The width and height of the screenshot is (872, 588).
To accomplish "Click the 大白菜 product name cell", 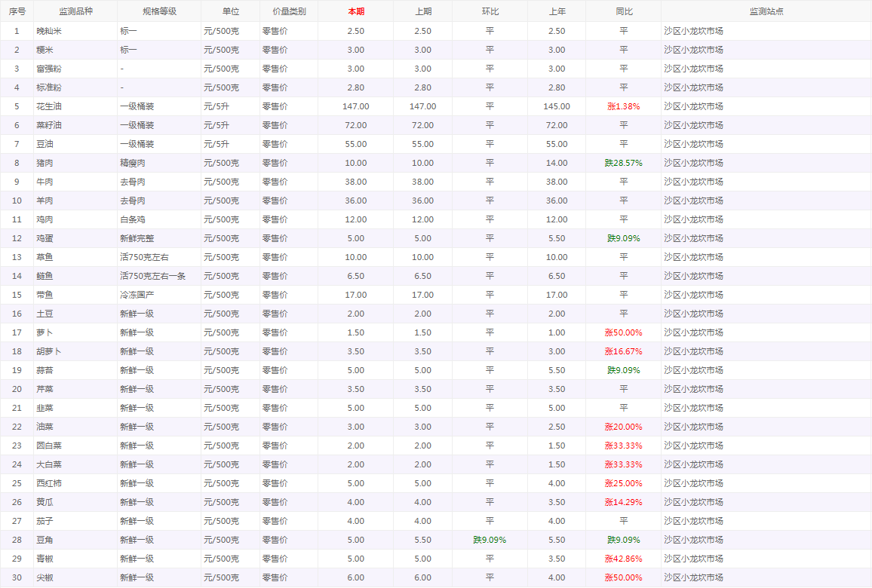I will (x=49, y=464).
